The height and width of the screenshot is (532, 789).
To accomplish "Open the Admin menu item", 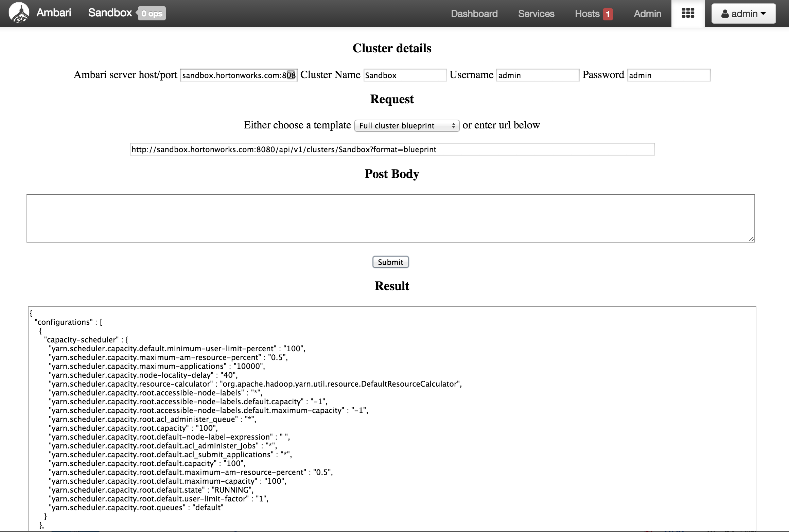I will (x=647, y=14).
